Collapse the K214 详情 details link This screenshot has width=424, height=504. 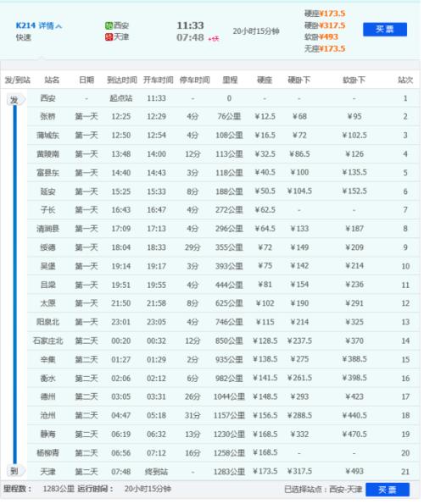39,25
